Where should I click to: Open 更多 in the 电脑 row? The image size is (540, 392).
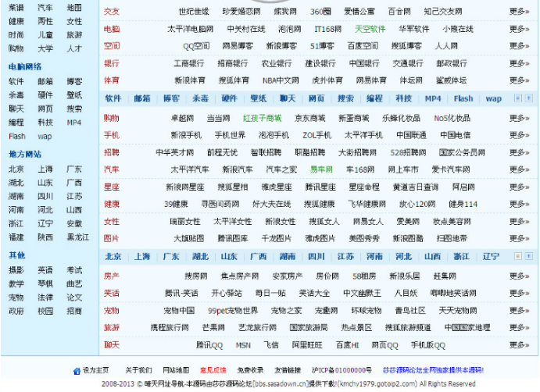click(519, 29)
